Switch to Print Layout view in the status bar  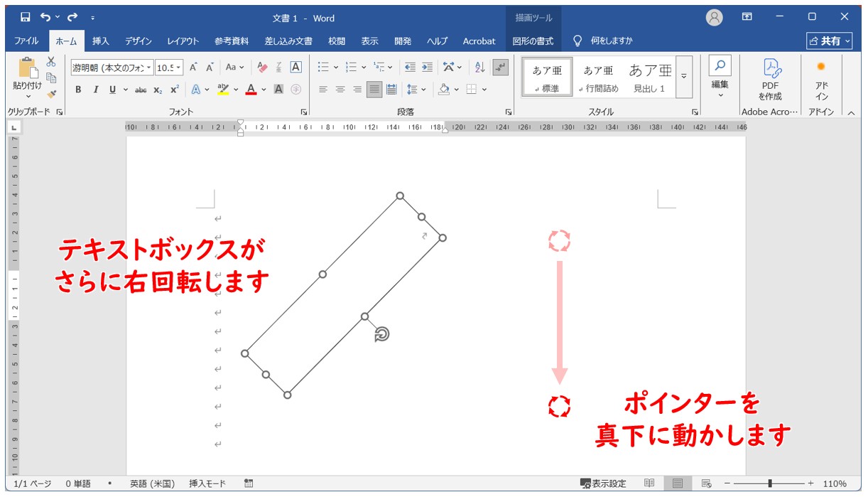coord(678,483)
